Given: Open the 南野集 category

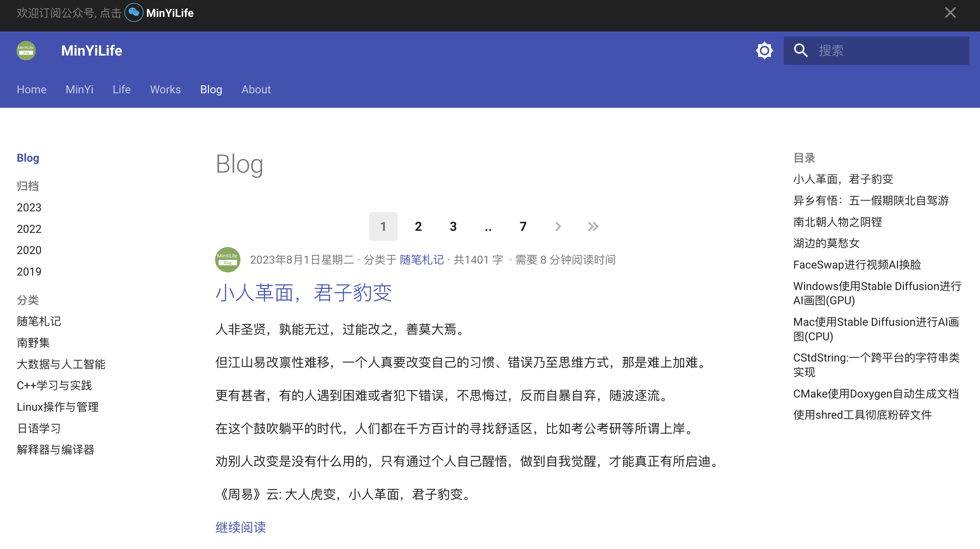Looking at the screenshot, I should click(33, 343).
